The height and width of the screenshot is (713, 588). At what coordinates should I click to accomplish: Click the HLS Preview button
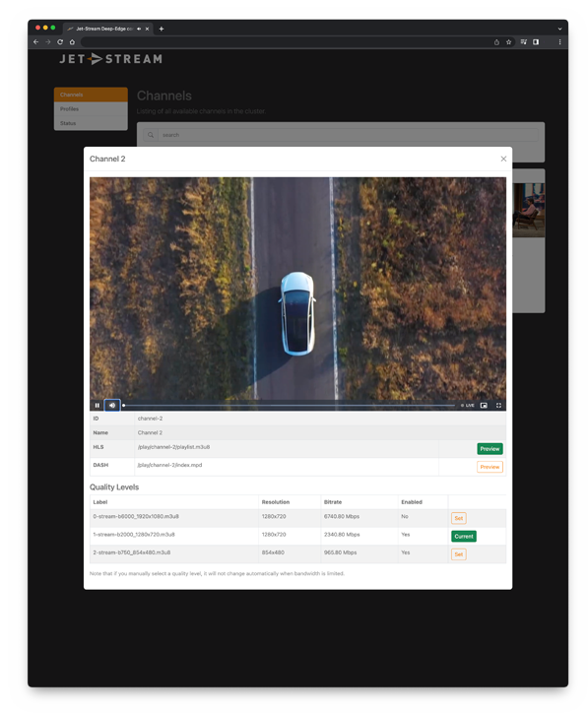click(490, 449)
